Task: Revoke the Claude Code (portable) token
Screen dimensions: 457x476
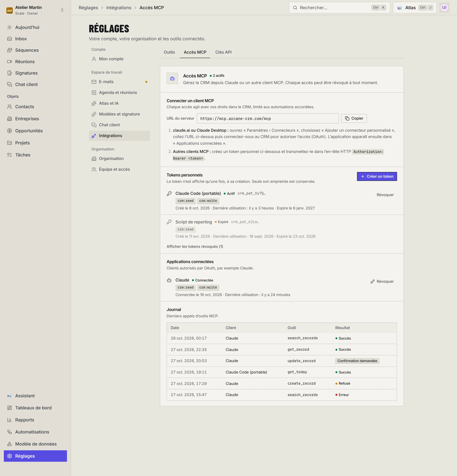Action: pyautogui.click(x=385, y=195)
